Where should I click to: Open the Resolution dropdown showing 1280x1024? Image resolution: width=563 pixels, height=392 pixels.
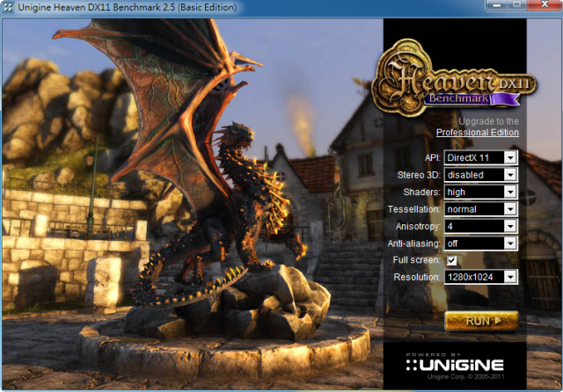tap(481, 277)
